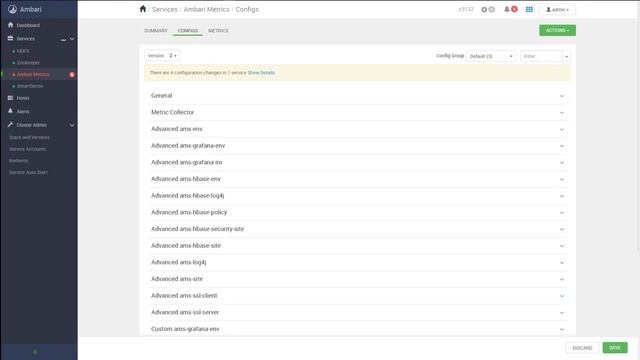Expand Advanced ams-grafana-env chevron
The height and width of the screenshot is (360, 640).
562,146
